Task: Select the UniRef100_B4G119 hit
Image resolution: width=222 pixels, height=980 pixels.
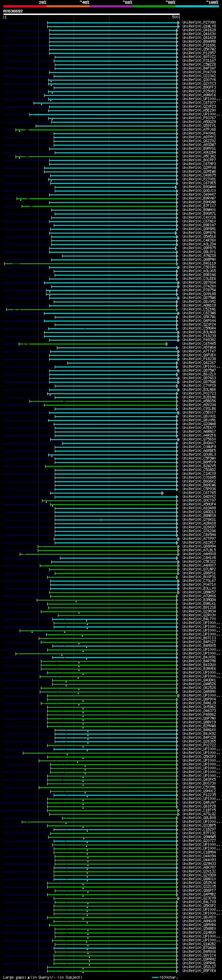Action: click(199, 264)
